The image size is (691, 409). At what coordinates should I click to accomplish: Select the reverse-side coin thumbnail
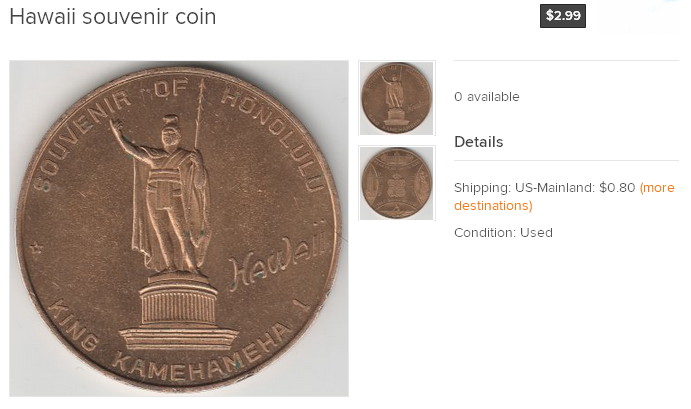point(397,183)
